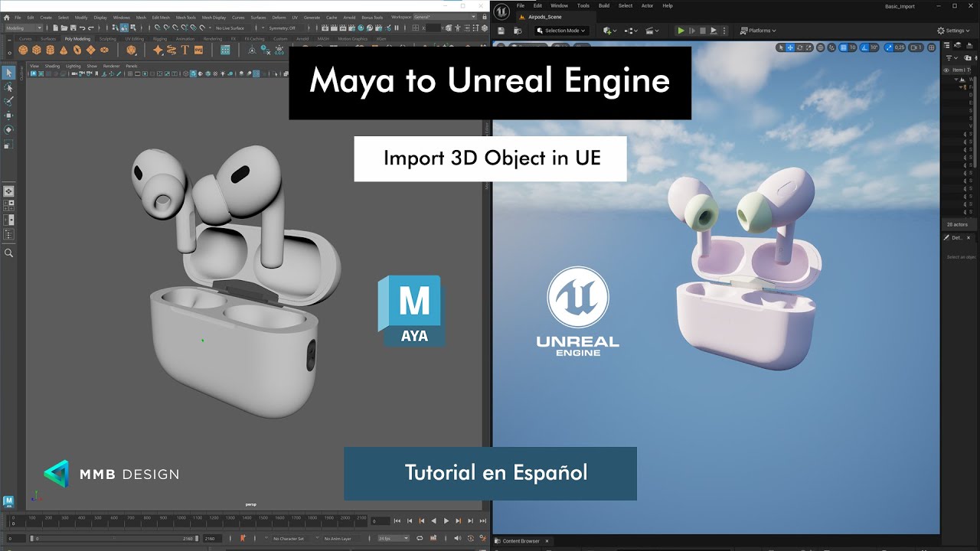This screenshot has height=551, width=980.
Task: Click Unreal's viewport layout grid icon
Action: pos(931,47)
